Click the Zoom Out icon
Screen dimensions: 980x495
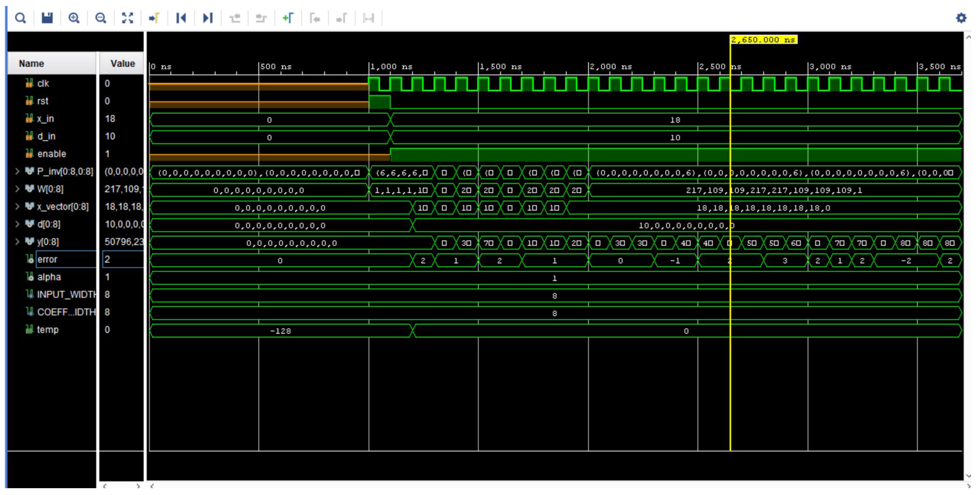click(x=101, y=18)
